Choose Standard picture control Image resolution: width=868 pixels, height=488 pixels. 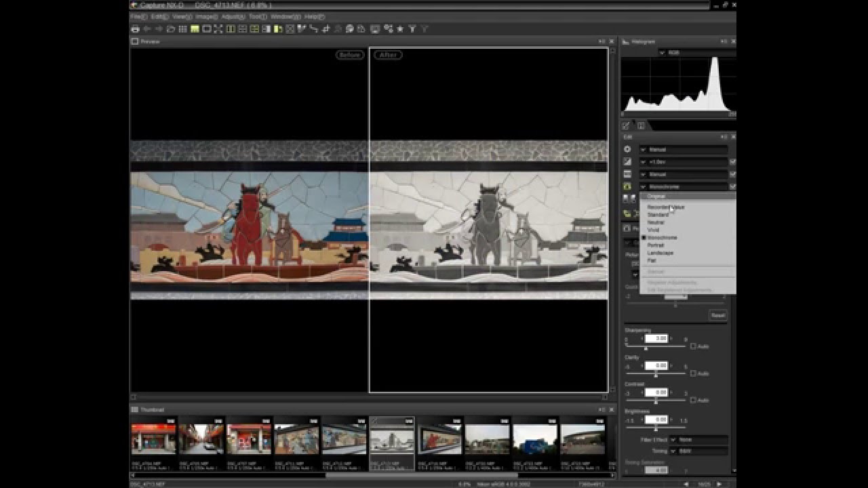pyautogui.click(x=688, y=215)
